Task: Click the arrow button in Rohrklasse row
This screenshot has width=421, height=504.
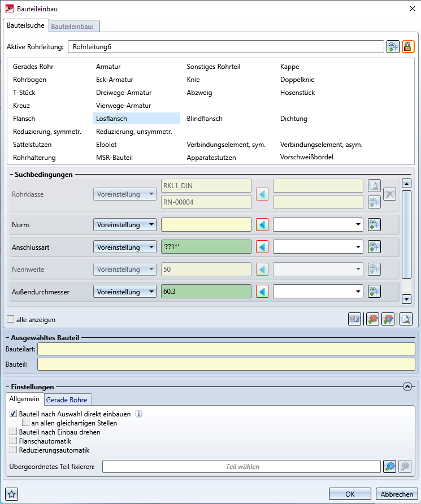Action: click(262, 194)
